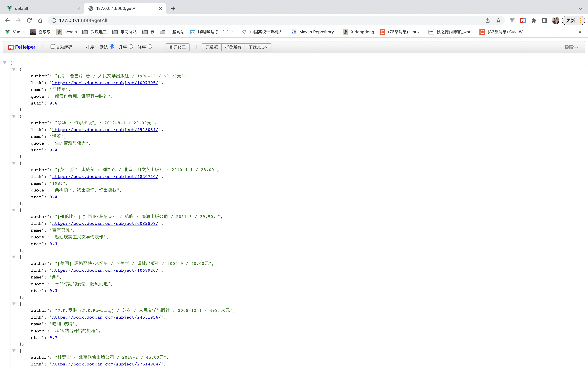Open the extensions puzzle piece icon
This screenshot has height=367, width=588.
coord(534,20)
